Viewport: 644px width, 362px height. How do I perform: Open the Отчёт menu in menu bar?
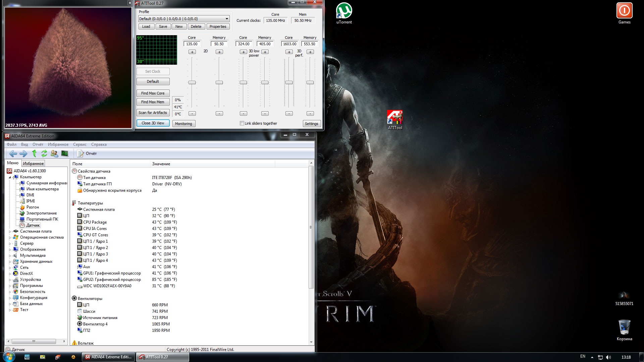(38, 144)
